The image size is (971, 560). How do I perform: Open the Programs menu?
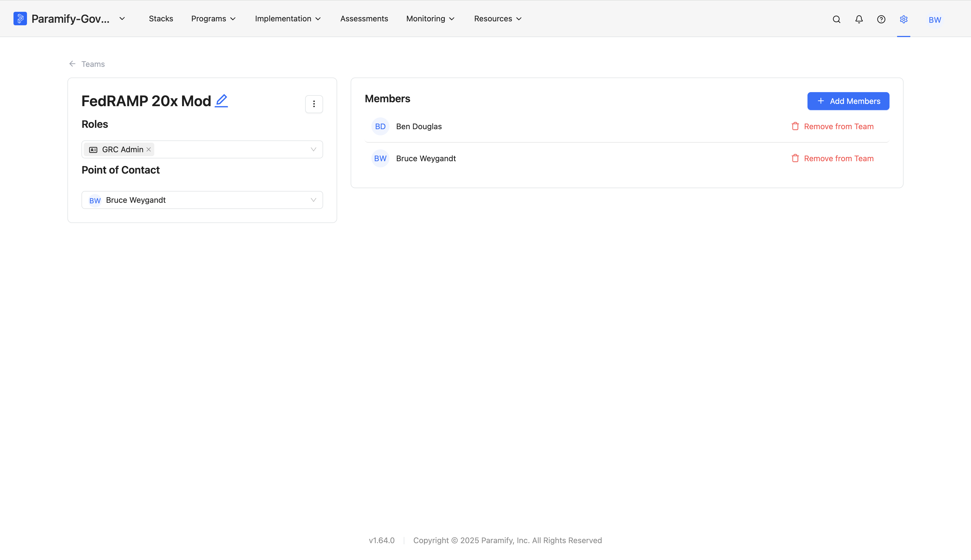[x=213, y=19]
